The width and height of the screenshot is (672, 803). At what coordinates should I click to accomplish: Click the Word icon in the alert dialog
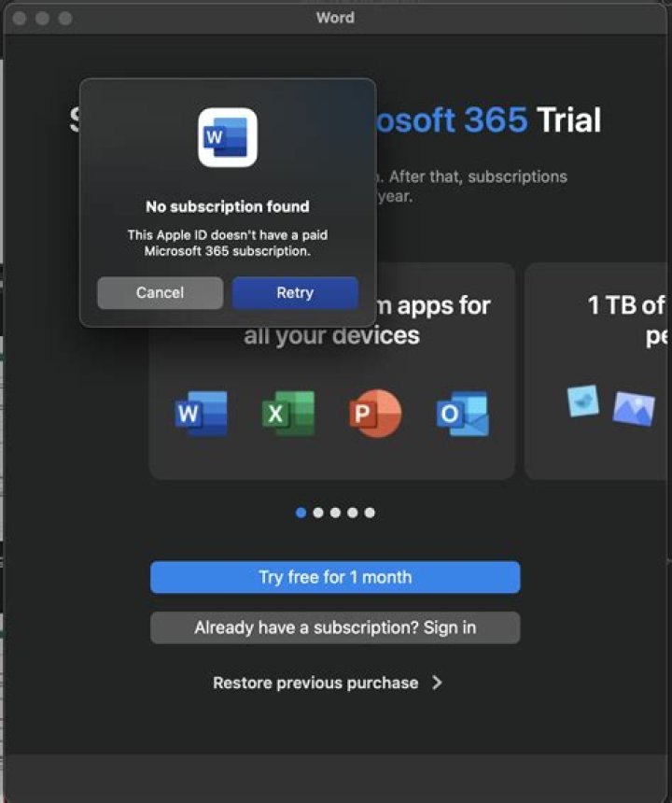[x=228, y=138]
